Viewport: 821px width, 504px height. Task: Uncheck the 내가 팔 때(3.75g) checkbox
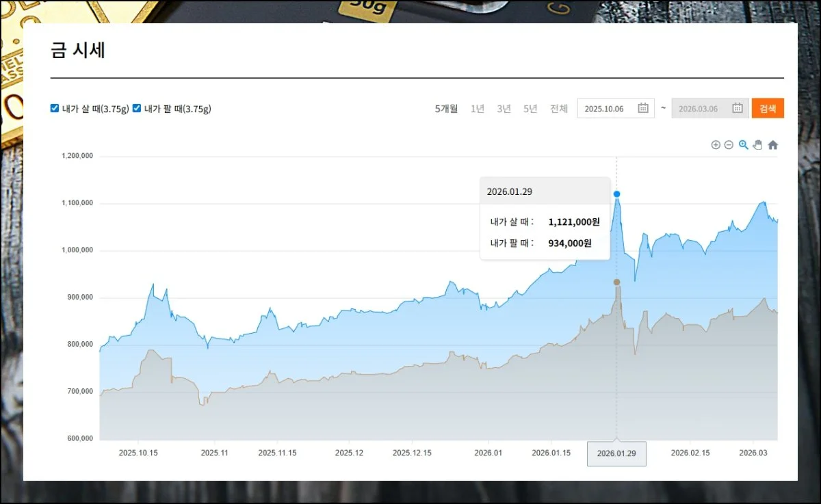137,108
